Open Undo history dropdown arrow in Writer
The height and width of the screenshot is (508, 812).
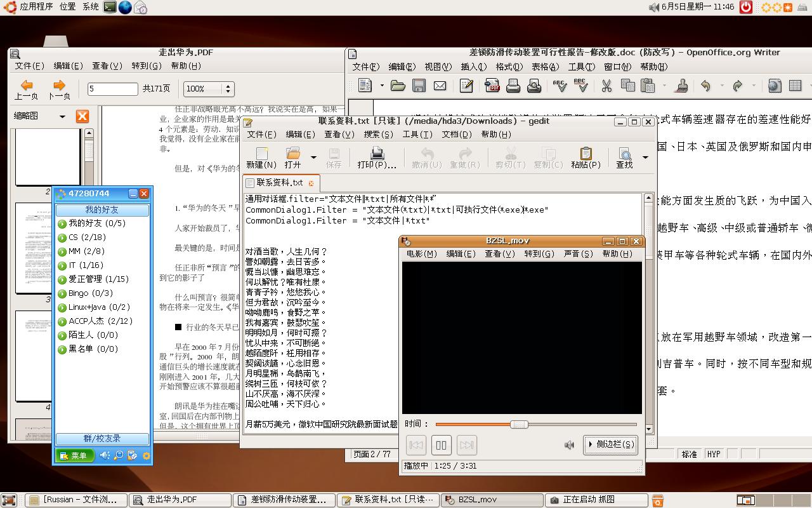coord(721,86)
